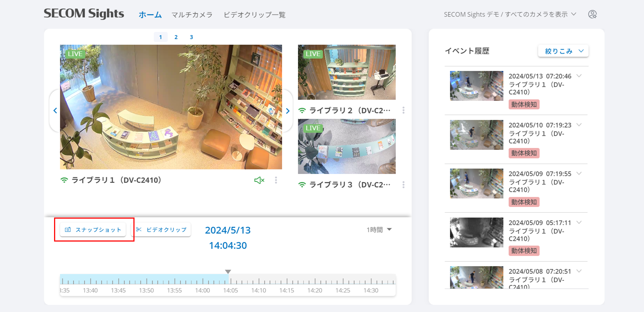Click the ライブラリ2 camera name label
Image resolution: width=644 pixels, height=312 pixels.
(350, 110)
